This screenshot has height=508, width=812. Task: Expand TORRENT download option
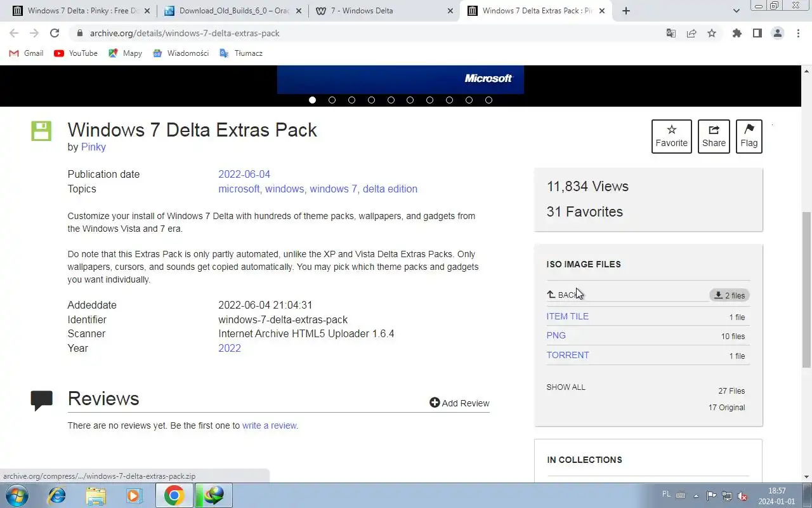568,355
